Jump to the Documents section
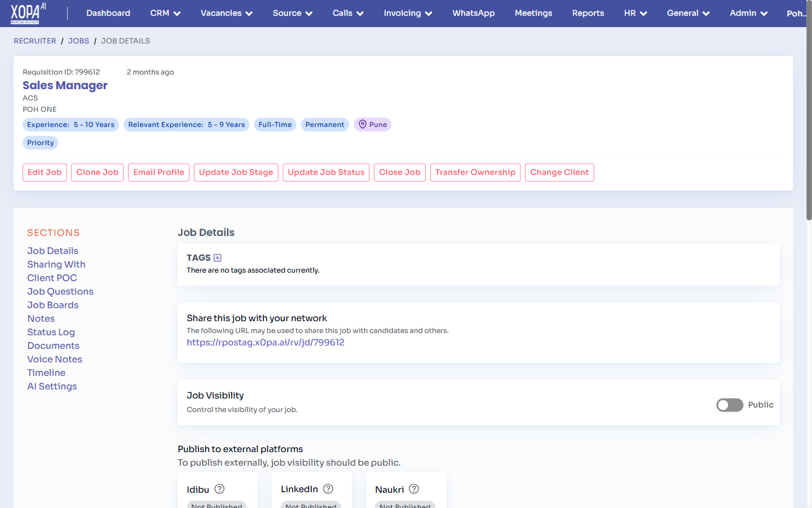Viewport: 812px width, 508px height. (54, 345)
